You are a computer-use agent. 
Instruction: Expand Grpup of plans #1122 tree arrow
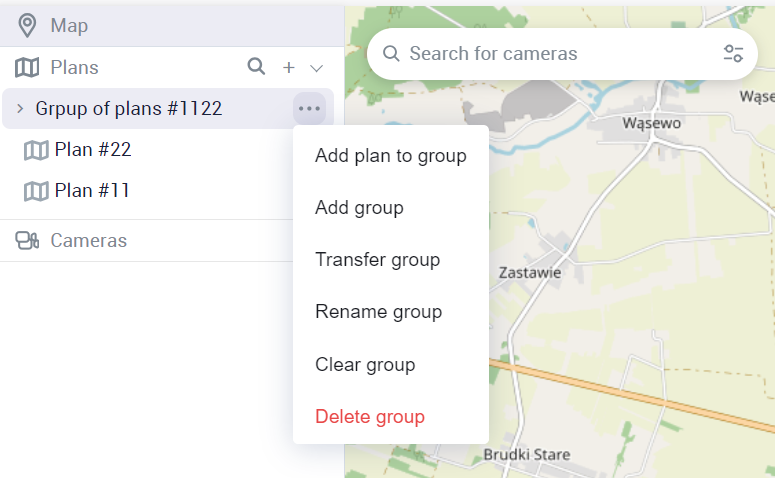(20, 108)
